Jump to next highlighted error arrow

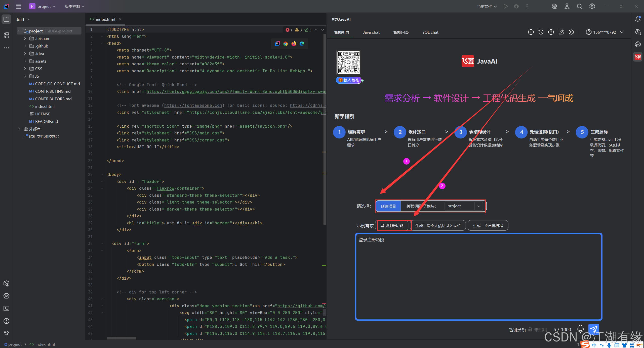click(323, 30)
